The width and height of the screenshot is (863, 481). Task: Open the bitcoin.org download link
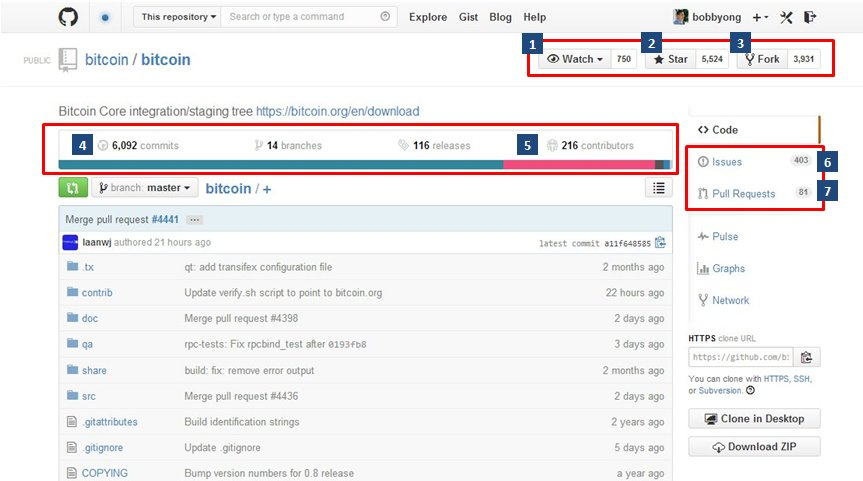[337, 111]
